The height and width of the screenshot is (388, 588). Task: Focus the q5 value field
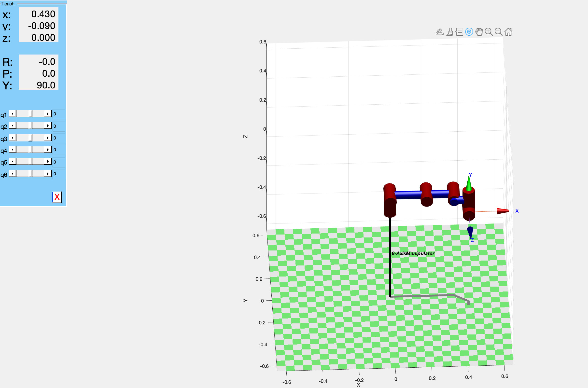tap(59, 162)
